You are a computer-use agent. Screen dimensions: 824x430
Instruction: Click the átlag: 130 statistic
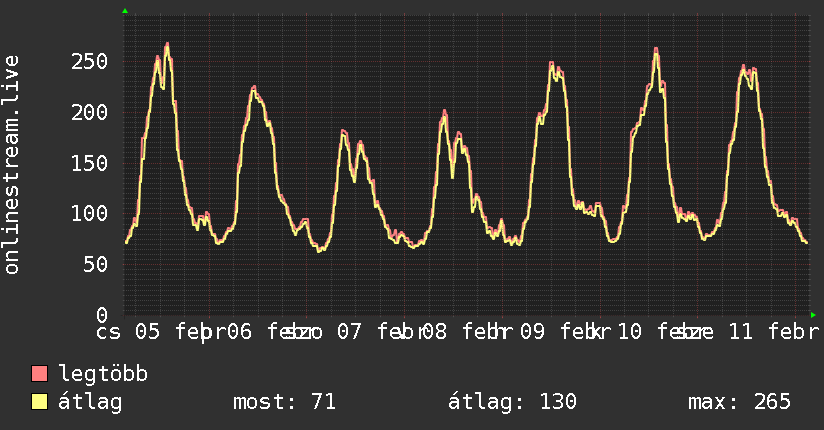point(512,402)
